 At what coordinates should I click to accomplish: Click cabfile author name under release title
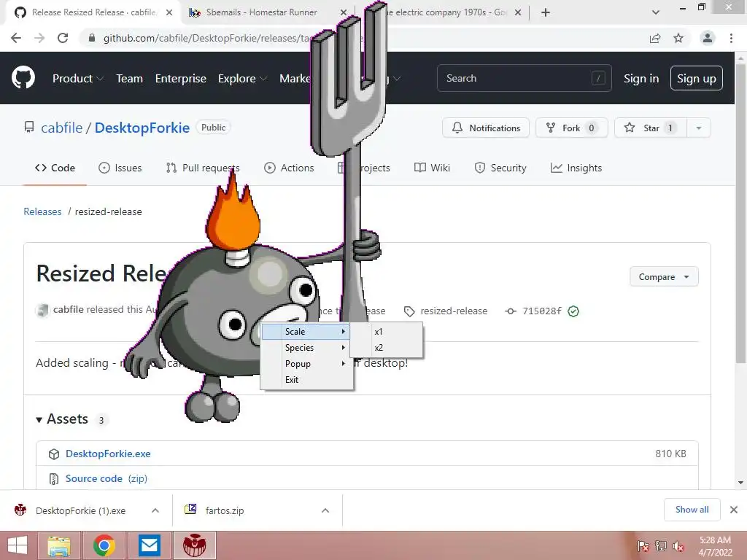[68, 309]
